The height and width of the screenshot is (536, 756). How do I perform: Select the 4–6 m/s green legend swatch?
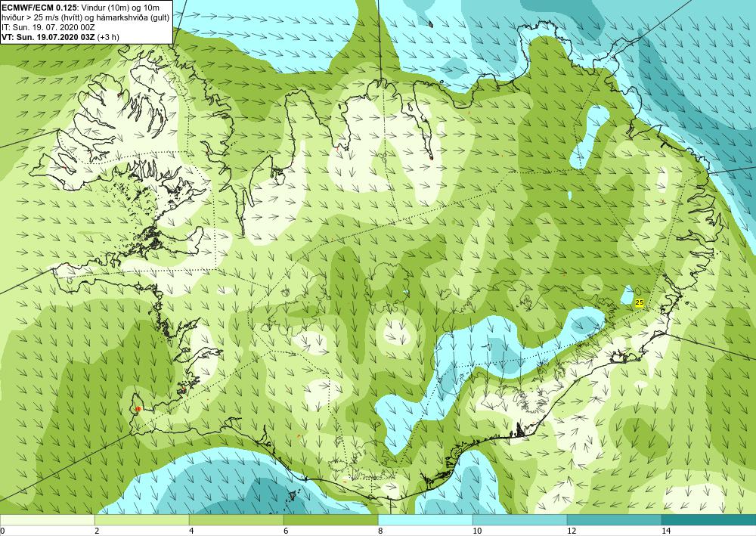point(236,520)
